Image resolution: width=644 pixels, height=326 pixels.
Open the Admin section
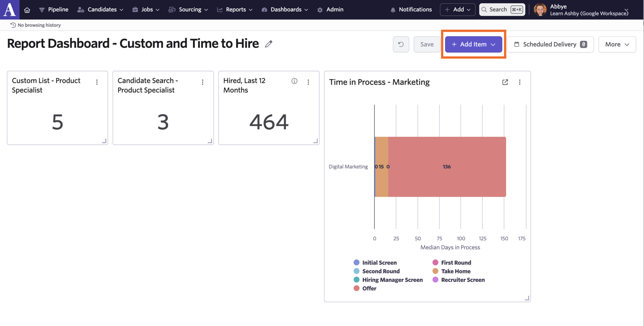[330, 9]
